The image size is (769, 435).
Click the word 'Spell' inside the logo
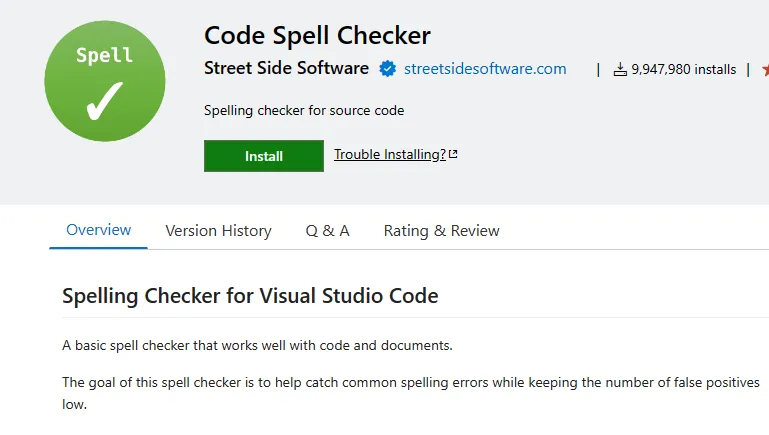(104, 56)
